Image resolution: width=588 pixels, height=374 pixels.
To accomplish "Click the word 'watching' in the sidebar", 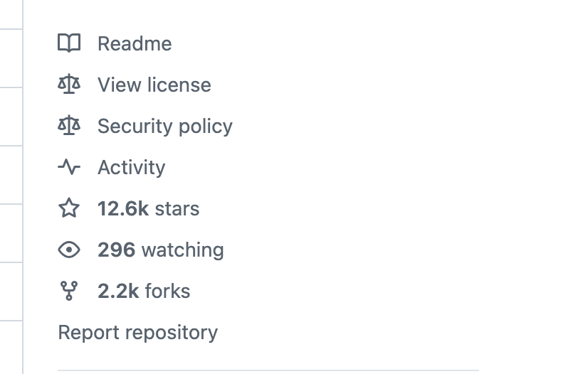I will pyautogui.click(x=183, y=250).
